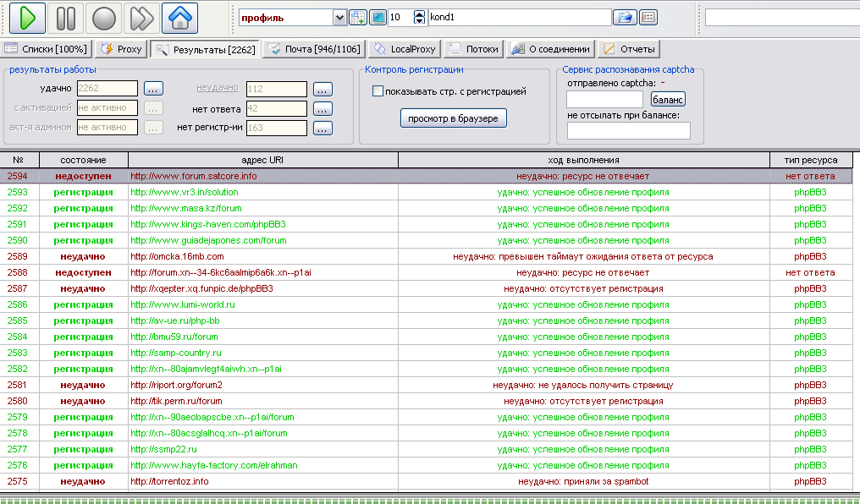Pause the running task

pos(66,18)
